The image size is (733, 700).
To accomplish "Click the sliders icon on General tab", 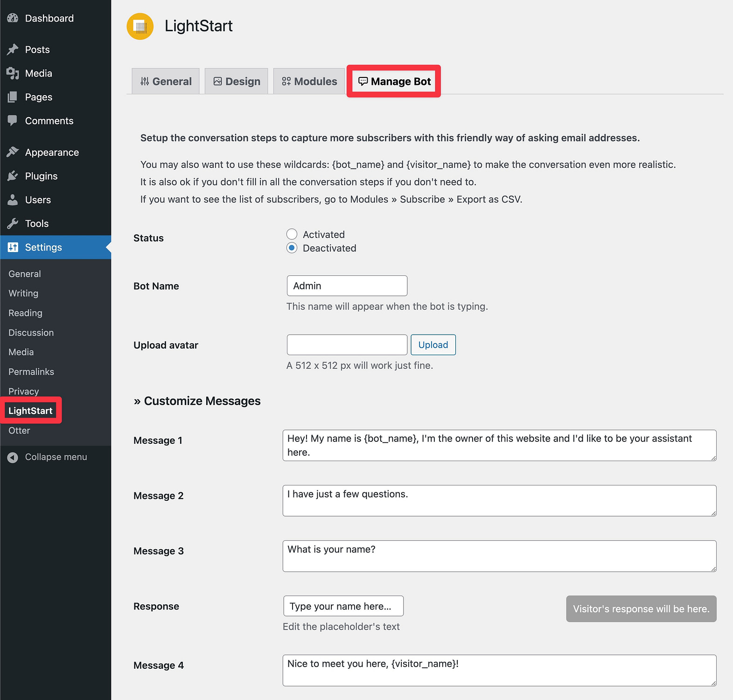I will point(145,81).
